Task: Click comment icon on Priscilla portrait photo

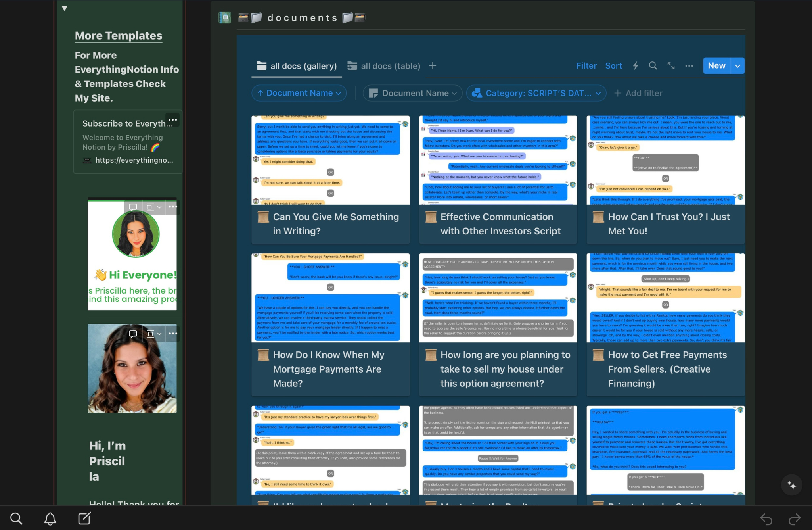Action: point(133,334)
